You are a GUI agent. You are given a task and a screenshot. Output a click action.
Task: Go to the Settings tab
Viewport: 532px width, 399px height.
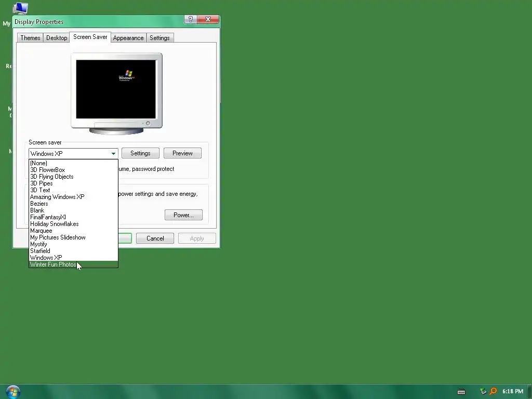click(x=159, y=37)
